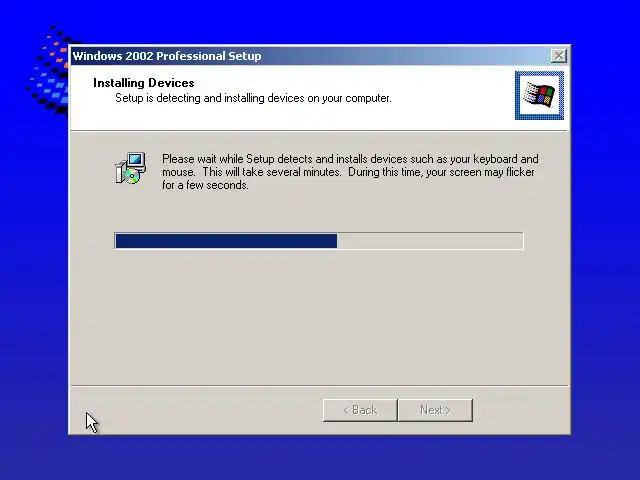Click the computer and CD setup icon
Viewport: 640px width, 480px height.
click(130, 168)
